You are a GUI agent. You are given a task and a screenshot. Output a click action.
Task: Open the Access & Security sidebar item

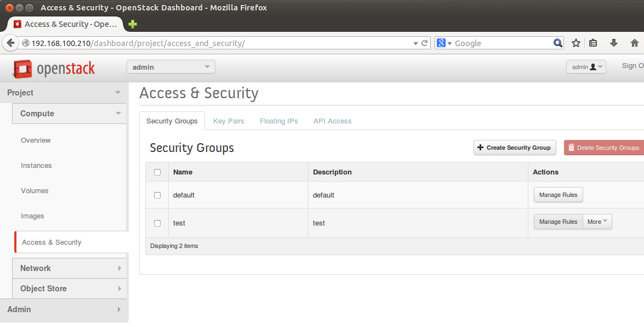[x=51, y=242]
